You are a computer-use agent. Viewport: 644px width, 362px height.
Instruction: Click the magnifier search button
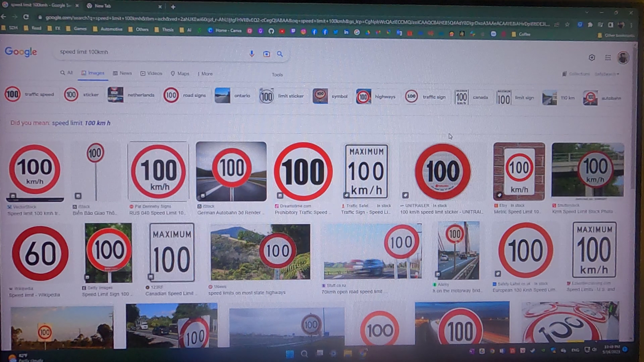tap(280, 54)
